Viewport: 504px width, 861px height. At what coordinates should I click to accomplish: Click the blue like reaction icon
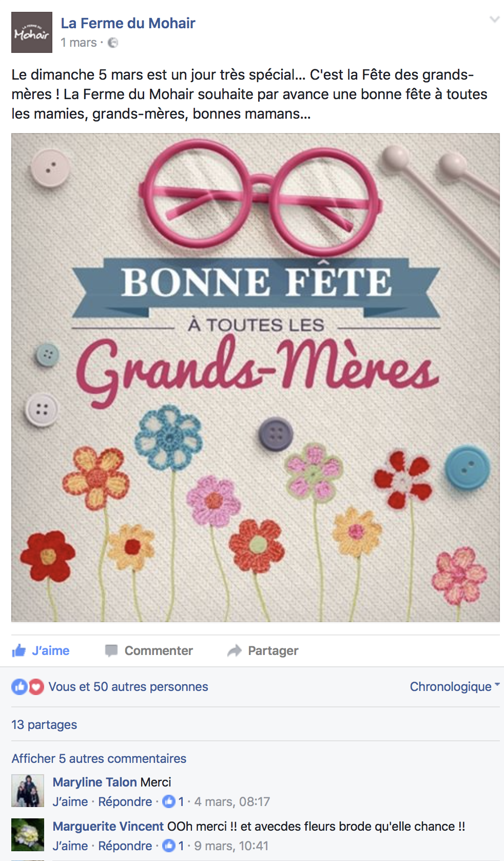[20, 687]
